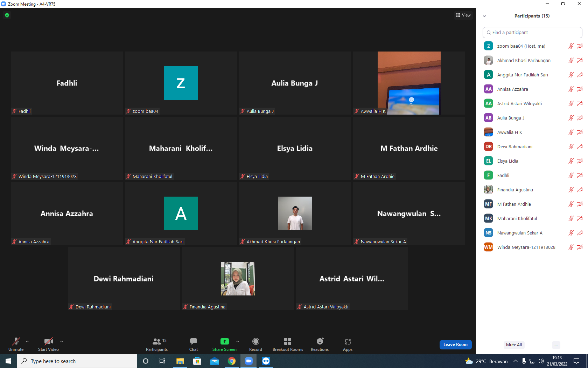Image resolution: width=588 pixels, height=368 pixels.
Task: Open Breakout Rooms
Action: 288,344
